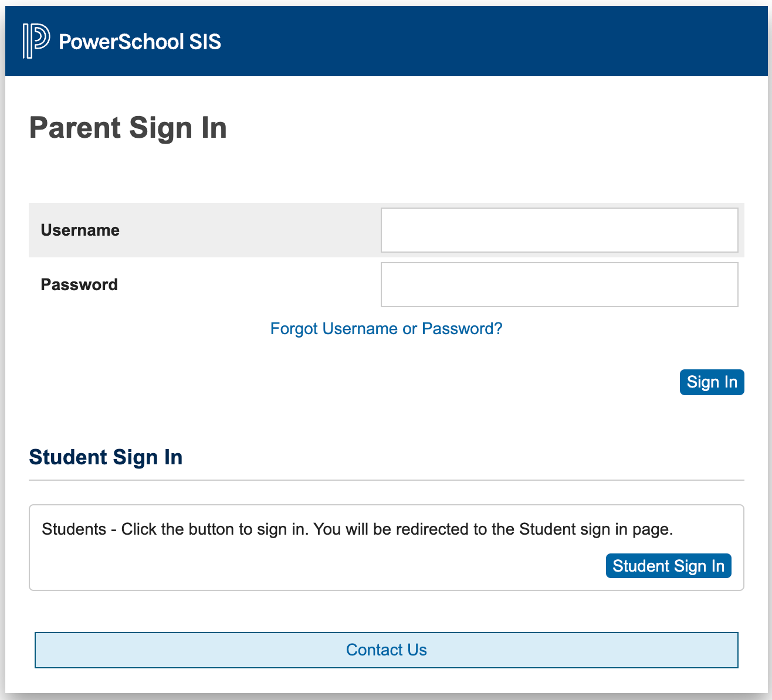Image resolution: width=772 pixels, height=700 pixels.
Task: Click the PowerSchool SIS header title
Action: [140, 42]
